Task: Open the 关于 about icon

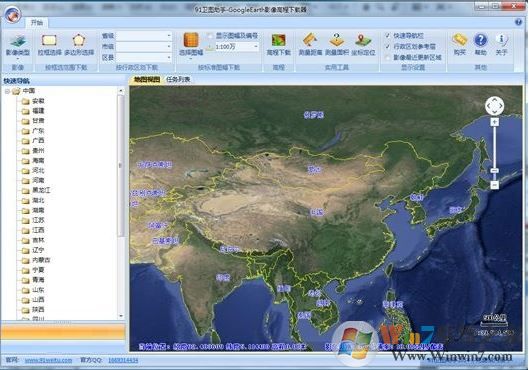Action: [501, 45]
